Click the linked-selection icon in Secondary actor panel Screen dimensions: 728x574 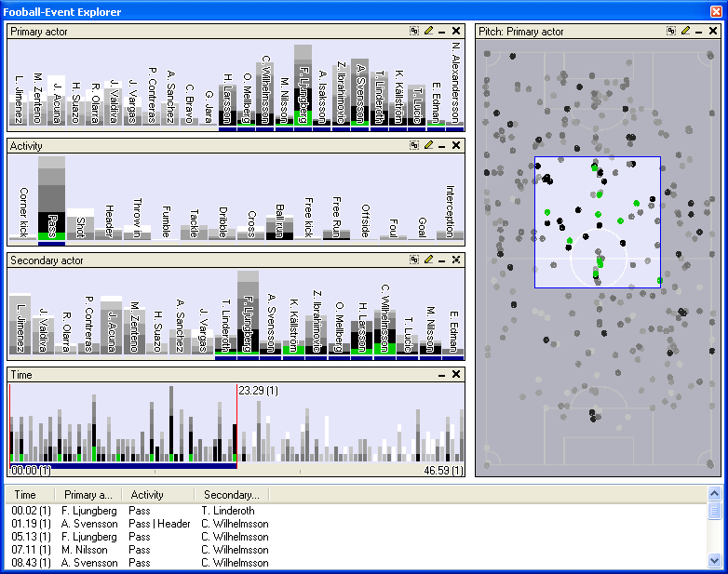[x=414, y=260]
